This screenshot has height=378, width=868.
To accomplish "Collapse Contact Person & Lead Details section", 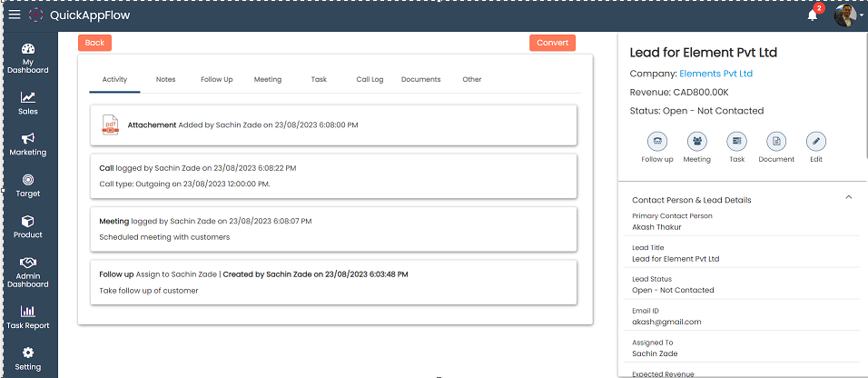I will tap(848, 197).
